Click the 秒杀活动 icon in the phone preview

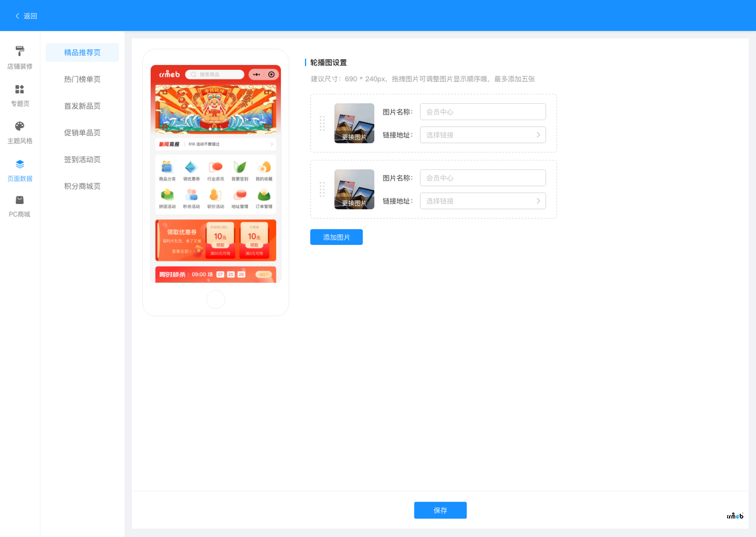191,195
